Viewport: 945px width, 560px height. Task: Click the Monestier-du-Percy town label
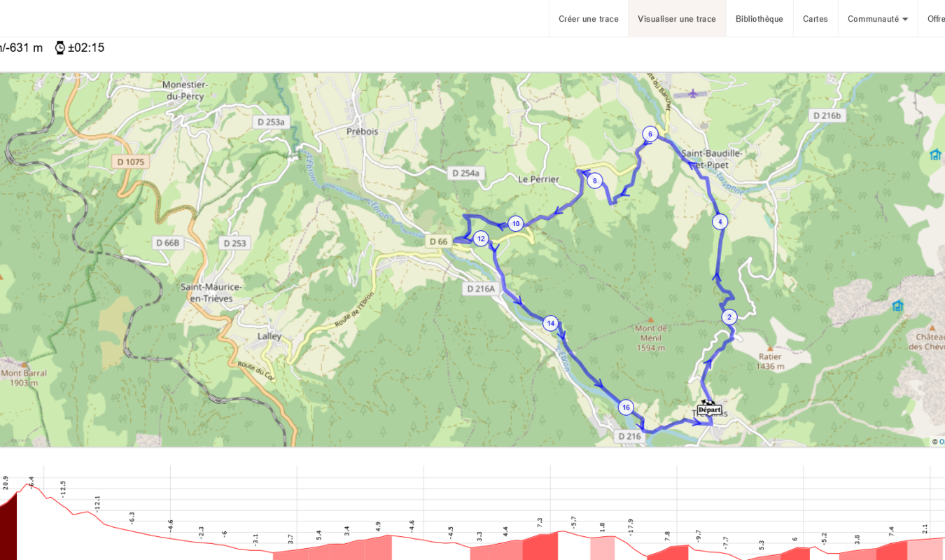click(185, 90)
